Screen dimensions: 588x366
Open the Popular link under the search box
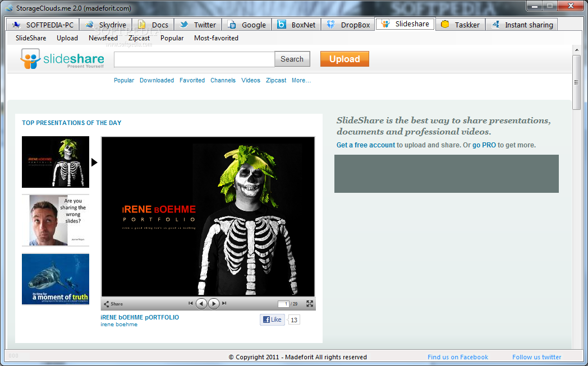(124, 80)
